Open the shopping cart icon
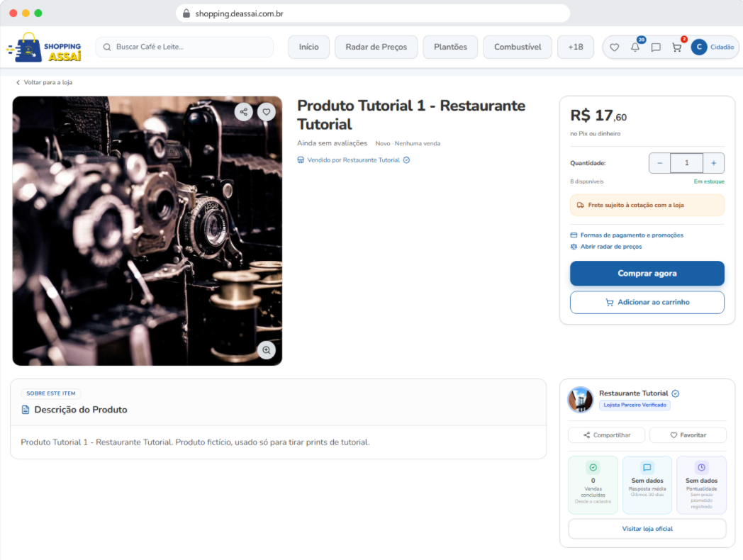The height and width of the screenshot is (560, 743). click(x=676, y=47)
